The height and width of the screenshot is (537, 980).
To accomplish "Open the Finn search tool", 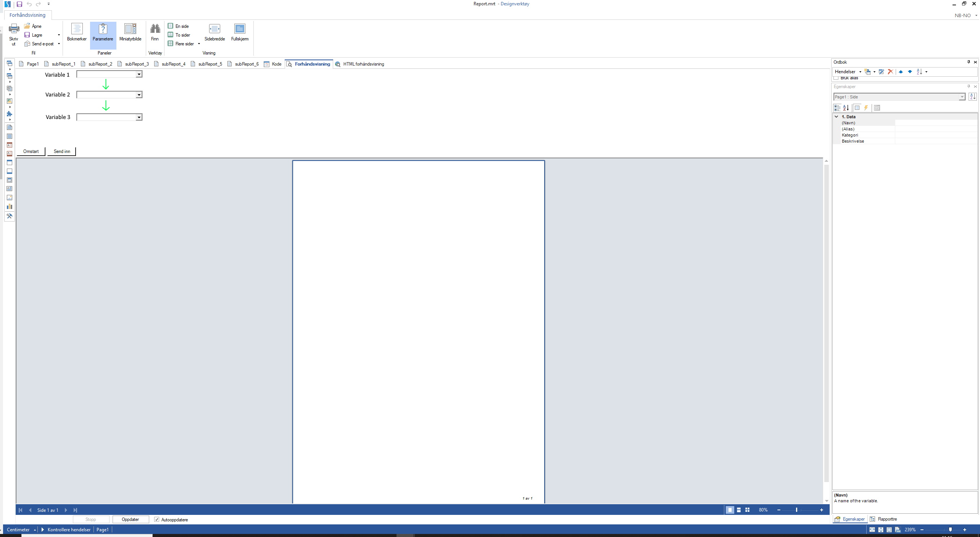I will [155, 32].
